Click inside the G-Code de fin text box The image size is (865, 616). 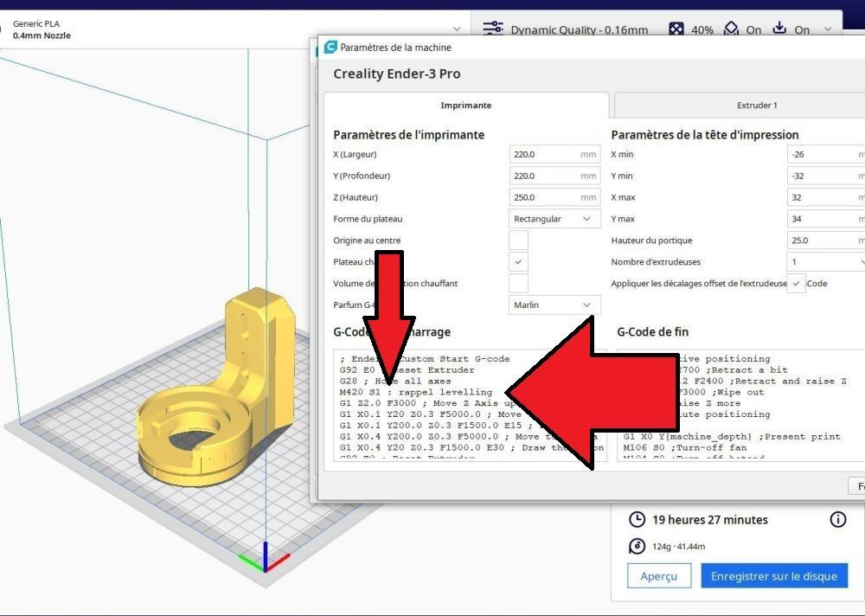(x=741, y=405)
